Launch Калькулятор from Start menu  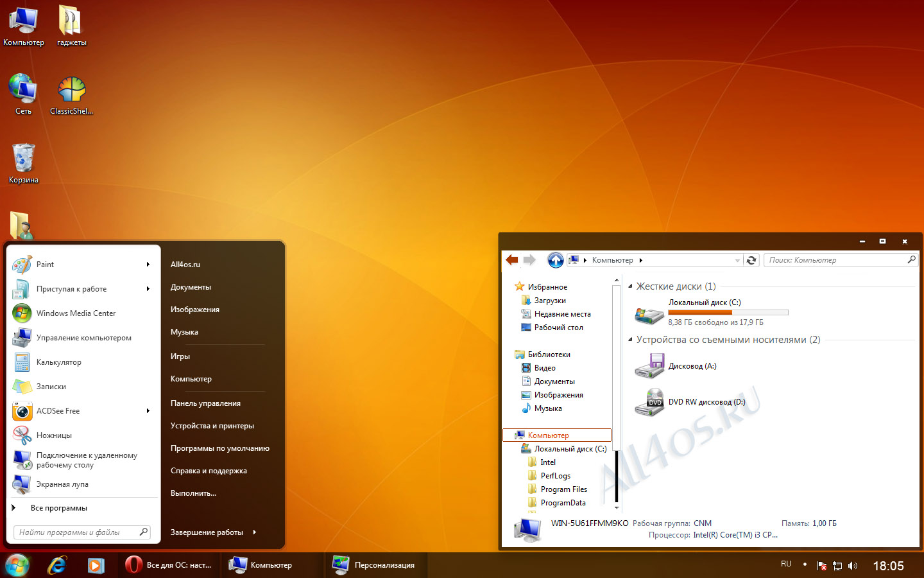[x=82, y=362]
